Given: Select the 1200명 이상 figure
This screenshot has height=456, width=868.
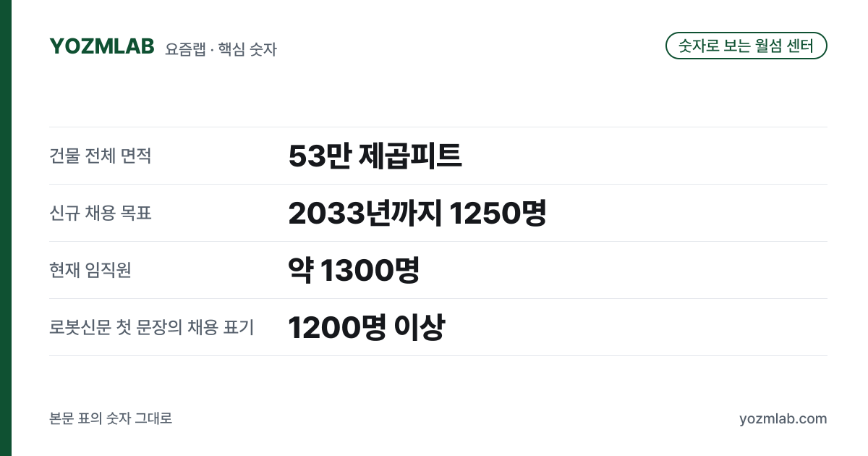Looking at the screenshot, I should (366, 327).
